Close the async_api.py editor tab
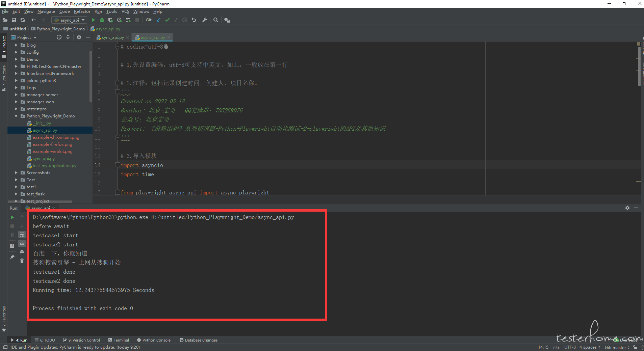The height and width of the screenshot is (351, 644). [169, 37]
